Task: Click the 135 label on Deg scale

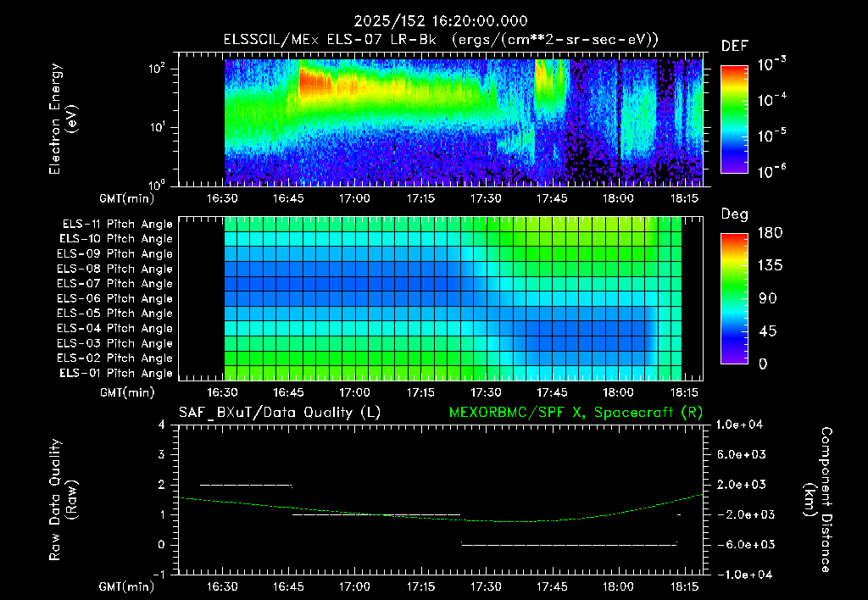Action: pos(770,266)
